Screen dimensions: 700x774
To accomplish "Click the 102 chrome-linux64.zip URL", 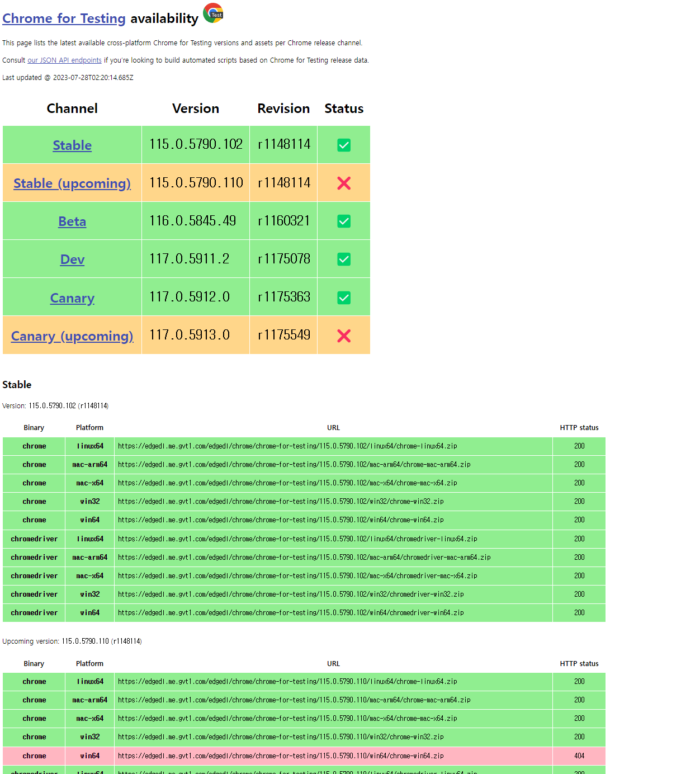I will [287, 446].
